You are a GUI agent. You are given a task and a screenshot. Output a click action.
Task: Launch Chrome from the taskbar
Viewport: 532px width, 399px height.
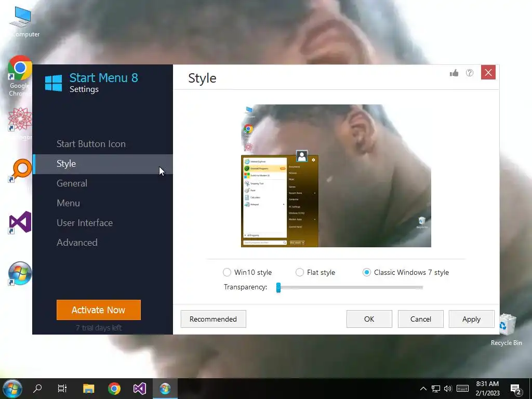(x=114, y=388)
